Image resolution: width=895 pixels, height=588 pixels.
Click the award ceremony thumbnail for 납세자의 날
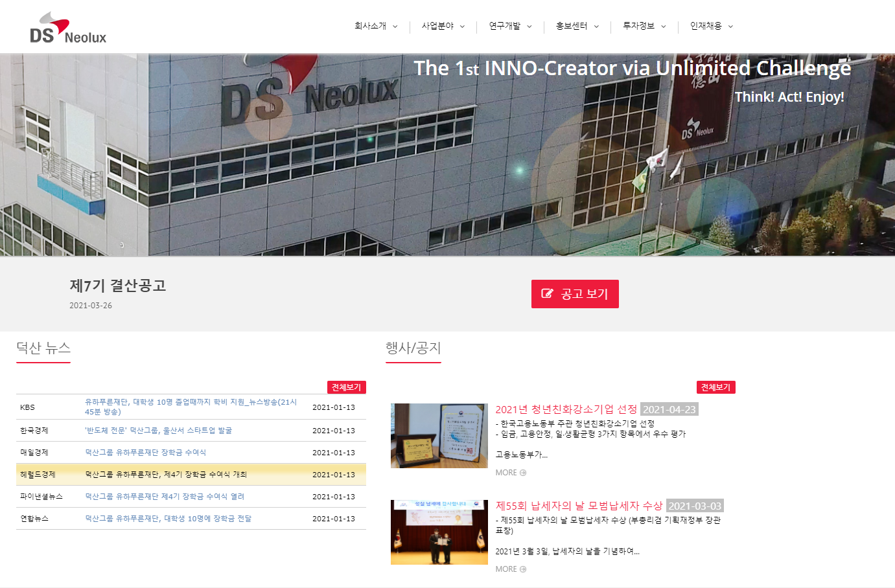click(439, 532)
